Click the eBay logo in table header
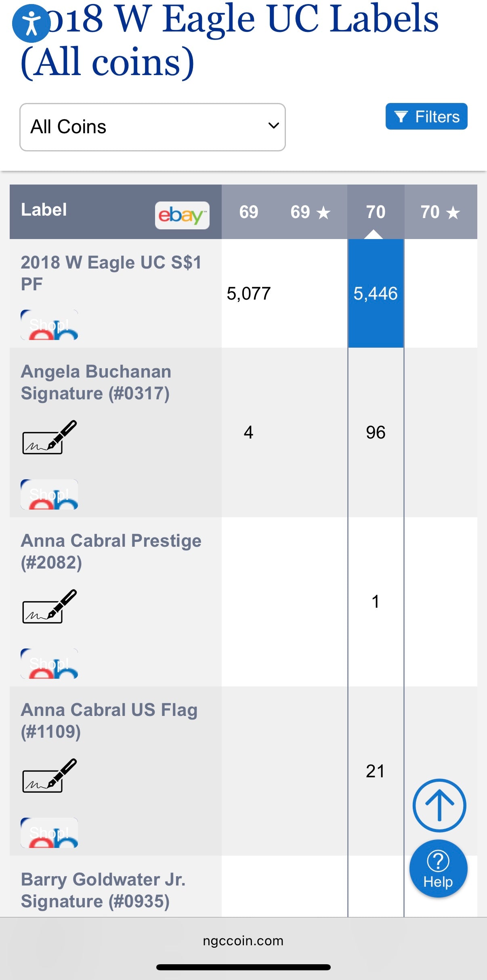Image resolution: width=487 pixels, height=980 pixels. (x=182, y=215)
